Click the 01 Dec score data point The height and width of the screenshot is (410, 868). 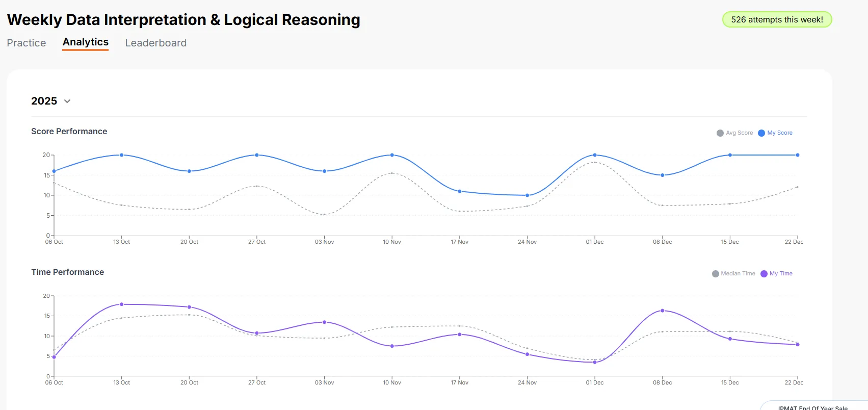tap(595, 155)
